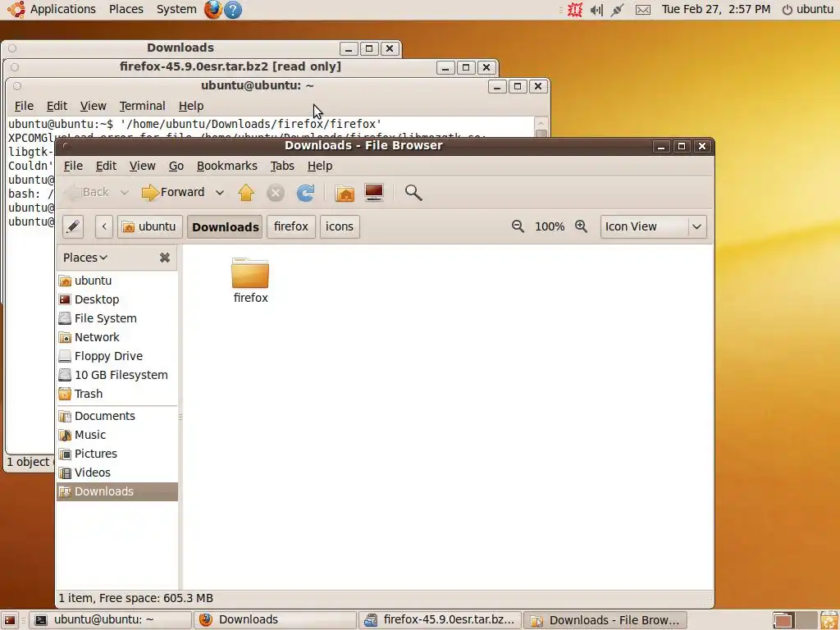Open Trash icon in bottom panel
840x630 pixels.
829,620
